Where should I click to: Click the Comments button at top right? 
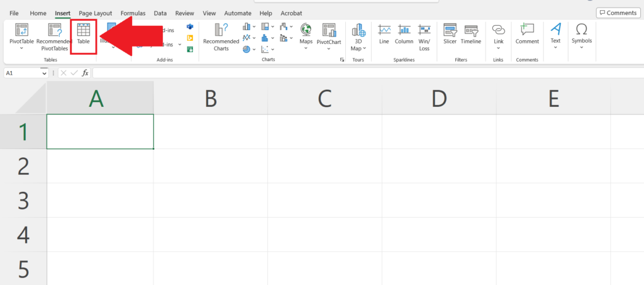coord(618,13)
